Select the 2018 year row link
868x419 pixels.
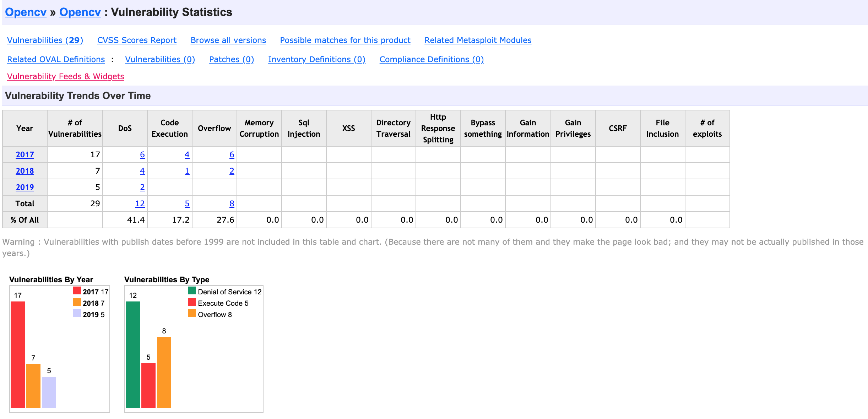coord(25,171)
